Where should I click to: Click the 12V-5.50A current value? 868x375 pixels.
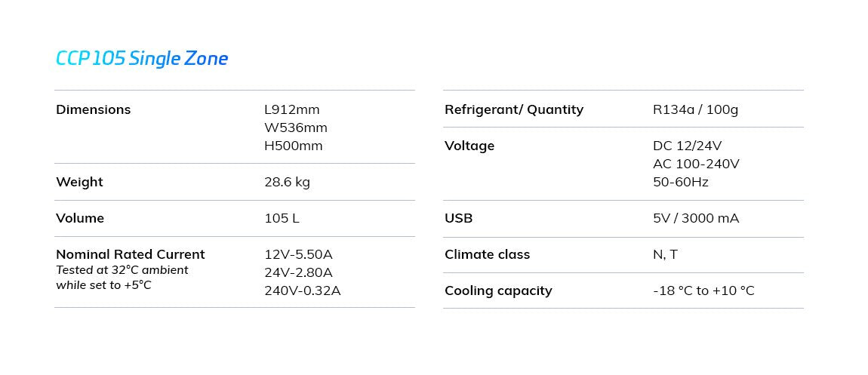pyautogui.click(x=298, y=254)
